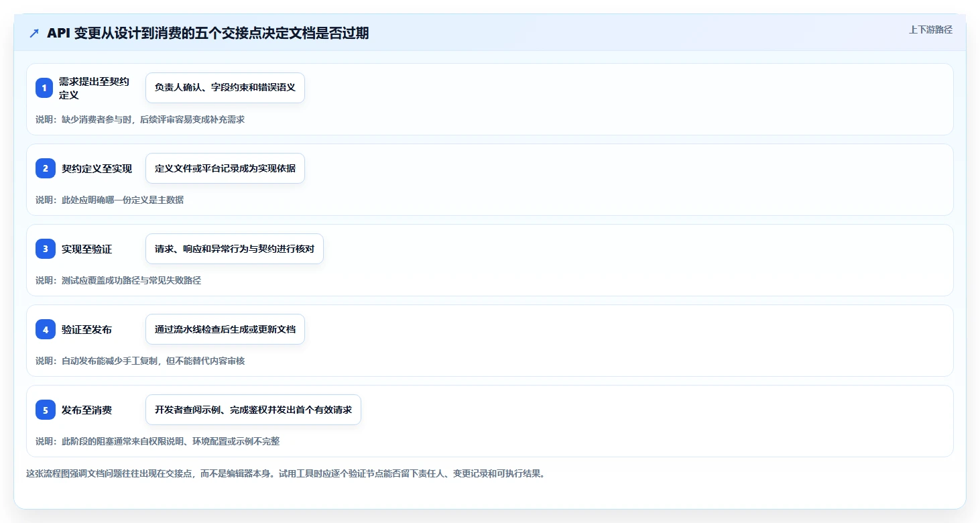Viewport: 980px width, 523px height.
Task: Click the step 1 number badge
Action: pyautogui.click(x=44, y=88)
